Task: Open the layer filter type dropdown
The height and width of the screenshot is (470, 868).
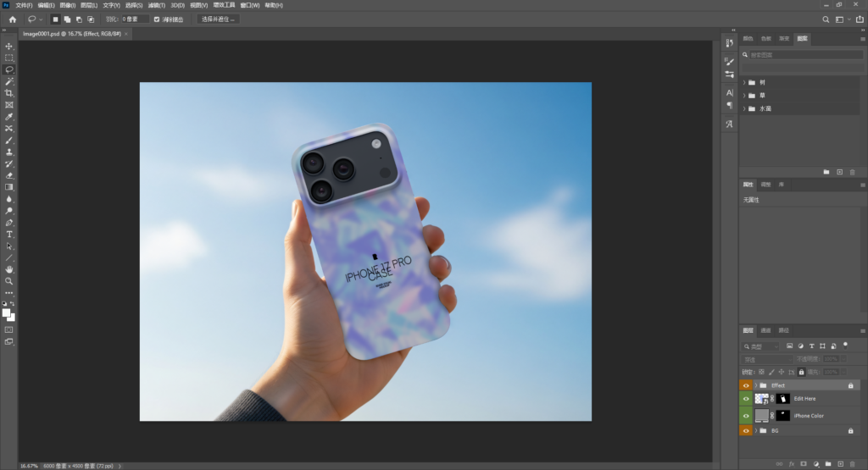Action: click(760, 346)
